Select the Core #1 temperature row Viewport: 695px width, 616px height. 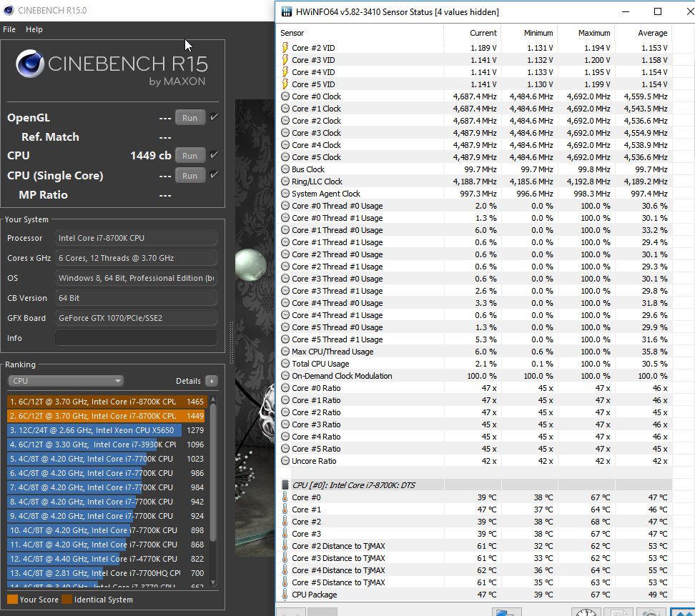click(x=474, y=510)
